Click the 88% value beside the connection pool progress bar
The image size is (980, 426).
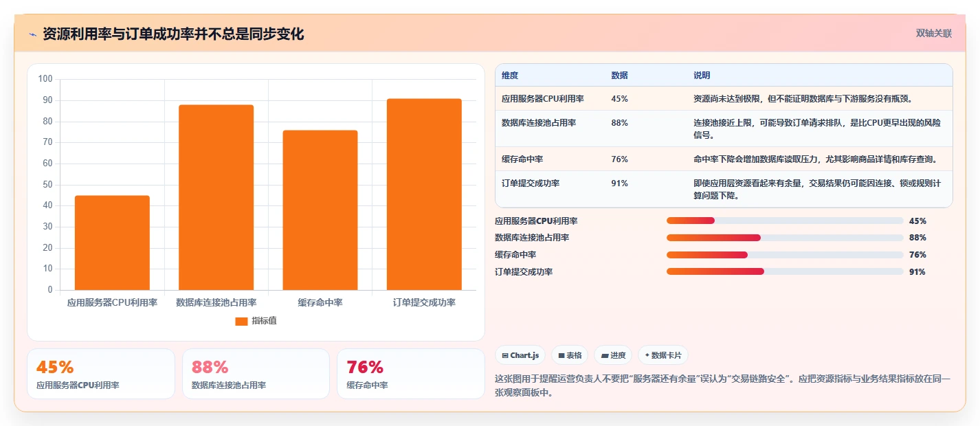click(917, 238)
